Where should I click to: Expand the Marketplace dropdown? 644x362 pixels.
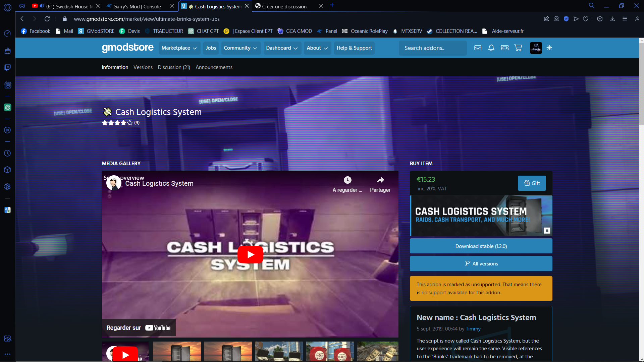tap(179, 48)
